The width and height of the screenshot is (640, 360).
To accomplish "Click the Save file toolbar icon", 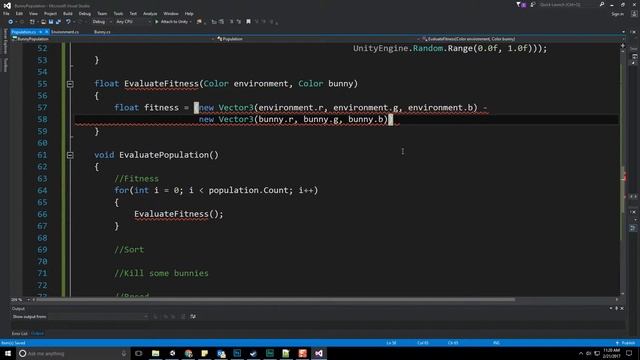I will click(51, 22).
